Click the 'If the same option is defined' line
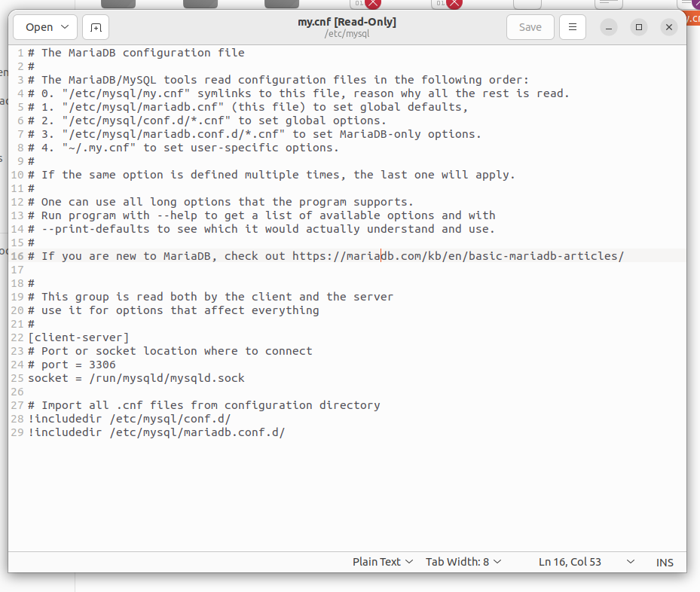 (271, 175)
